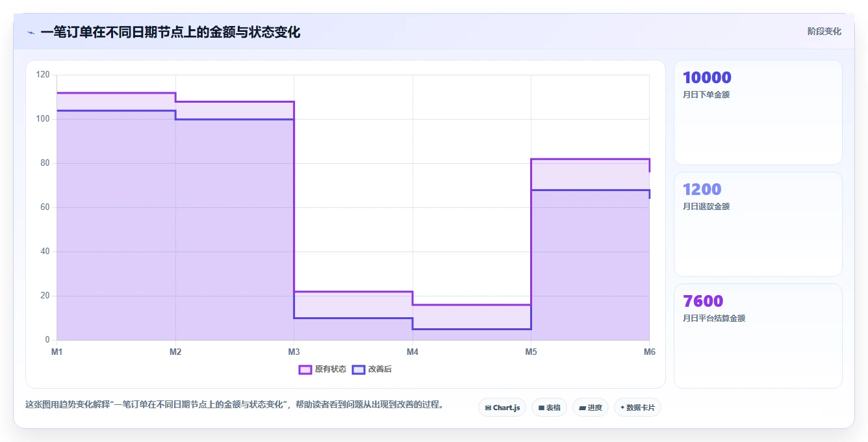Viewport: 868px width, 442px height.
Task: Click the 月日平台结算金额 label
Action: click(x=714, y=318)
